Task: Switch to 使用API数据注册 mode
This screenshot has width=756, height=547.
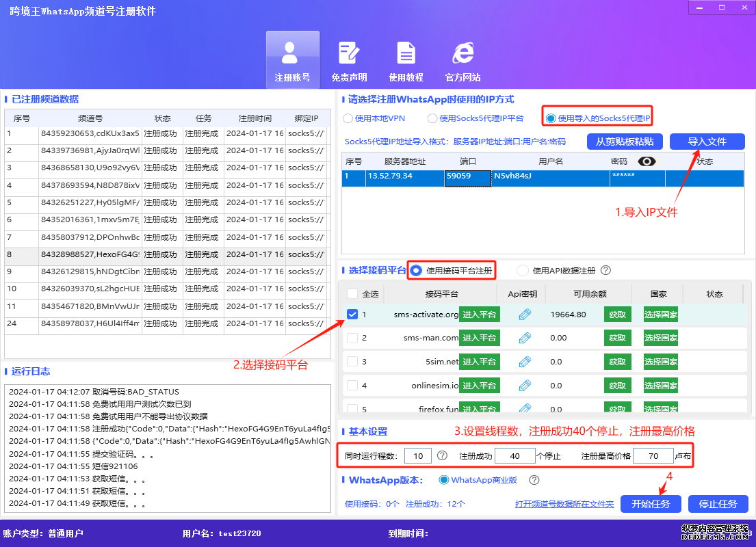Action: pos(521,270)
